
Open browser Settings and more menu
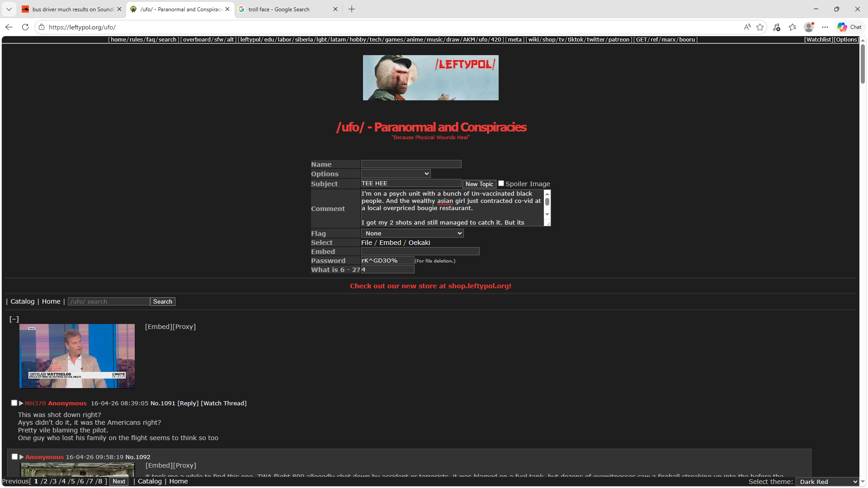pyautogui.click(x=825, y=27)
